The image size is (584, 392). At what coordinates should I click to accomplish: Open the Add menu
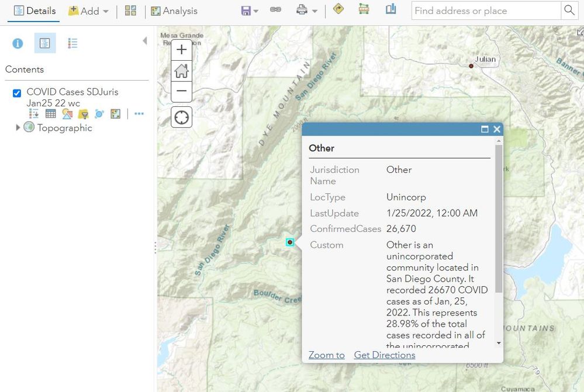[88, 11]
